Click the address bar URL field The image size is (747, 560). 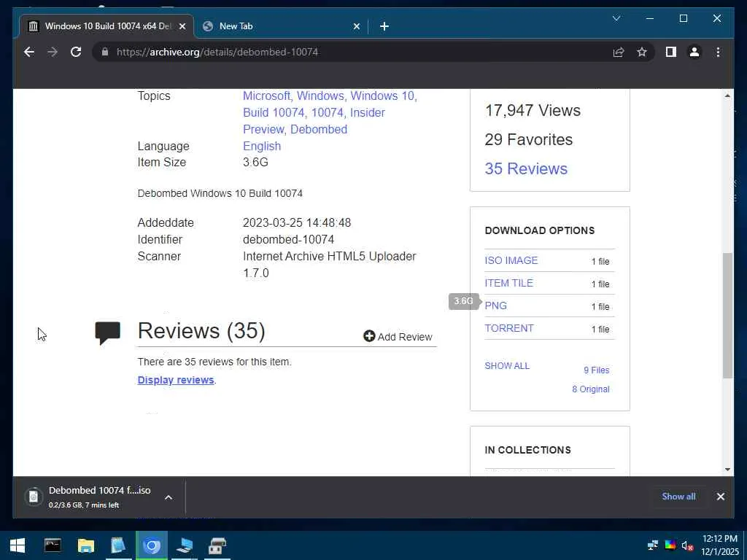(352, 52)
